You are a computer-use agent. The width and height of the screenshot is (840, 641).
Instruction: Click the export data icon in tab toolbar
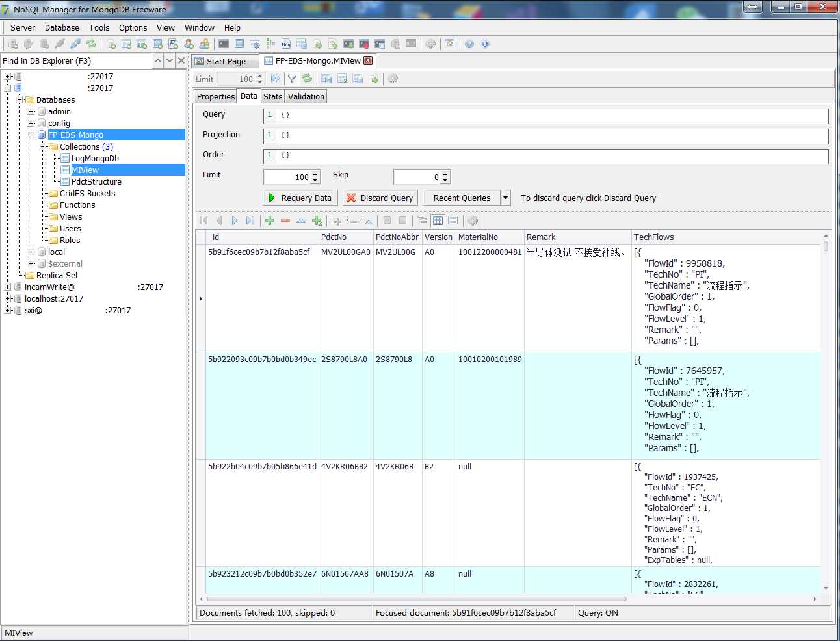pyautogui.click(x=373, y=79)
